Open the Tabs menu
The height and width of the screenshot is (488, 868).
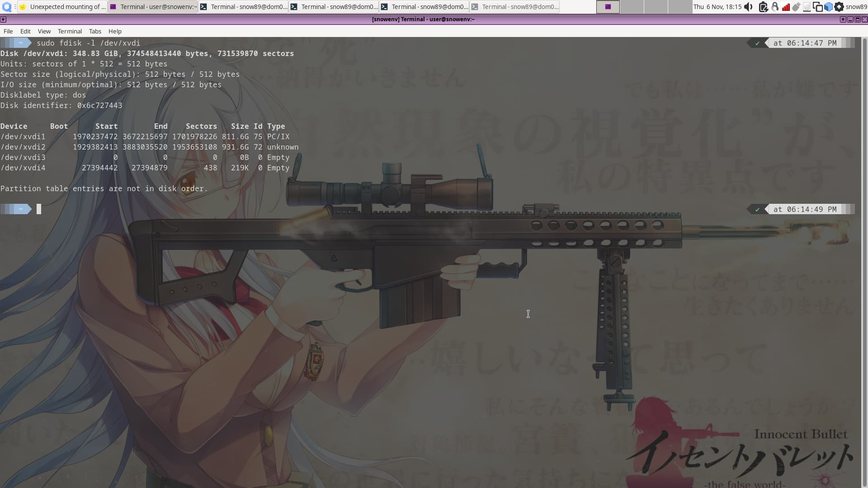[x=95, y=31]
